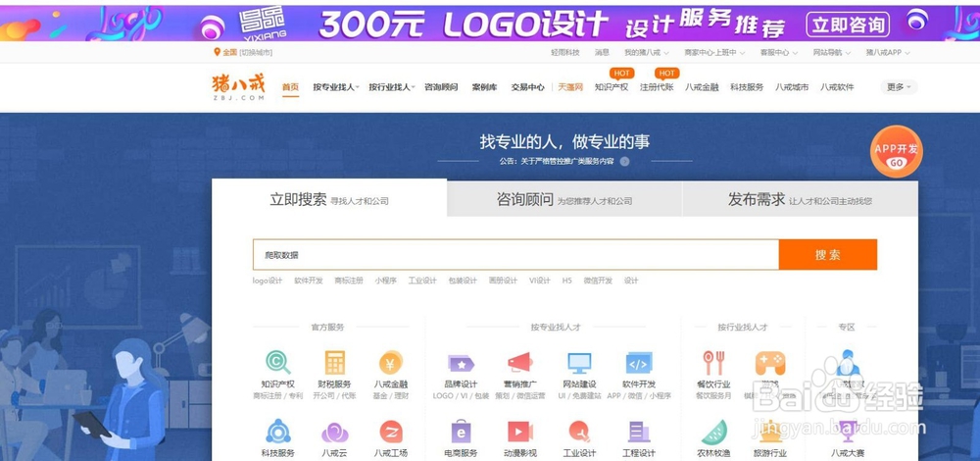Open the 工程设计 building icon
This screenshot has width=980, height=461.
pos(639,432)
